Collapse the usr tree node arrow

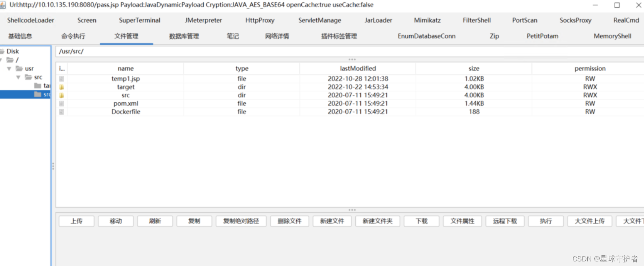tap(9, 69)
